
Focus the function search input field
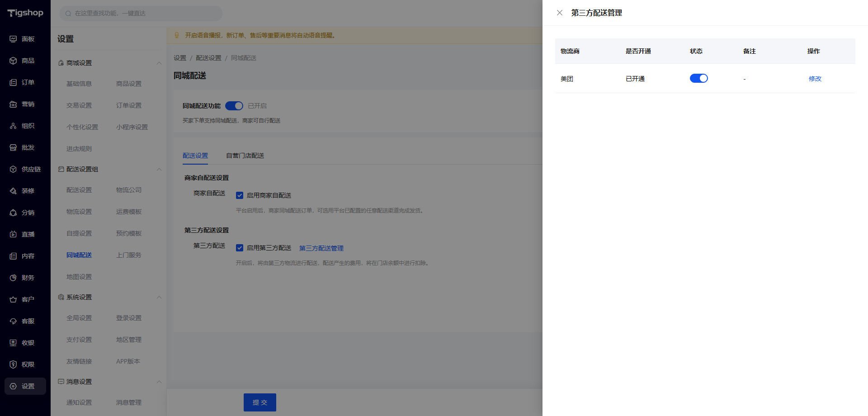click(141, 14)
